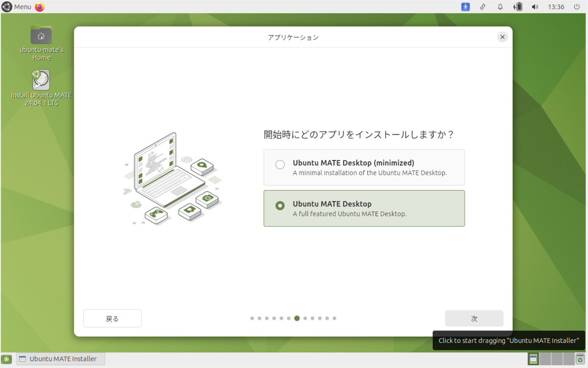Viewport: 588px width, 368px height.
Task: Open the Menu button in the top panel
Action: coord(17,7)
